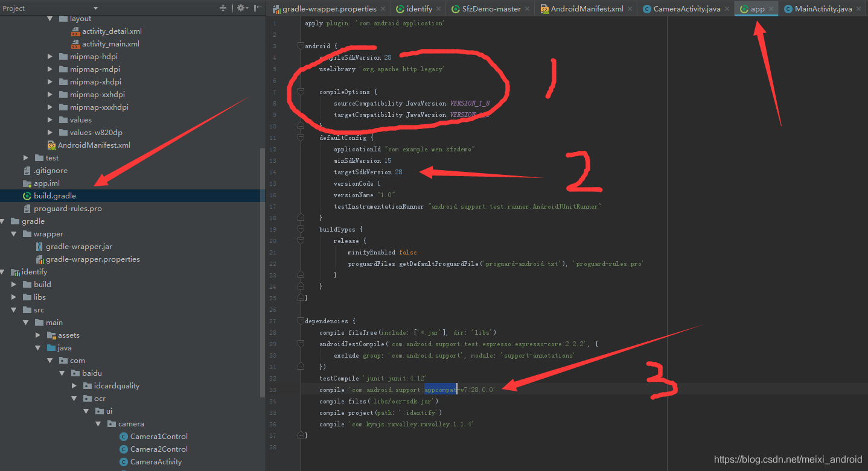Click the hide Project panel icon
Image resolution: width=868 pixels, height=471 pixels.
point(258,8)
